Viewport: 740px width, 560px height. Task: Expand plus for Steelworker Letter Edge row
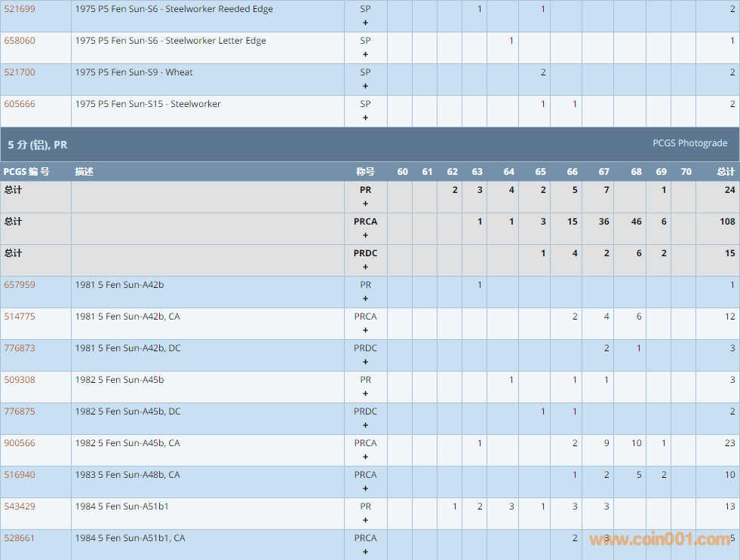point(366,54)
